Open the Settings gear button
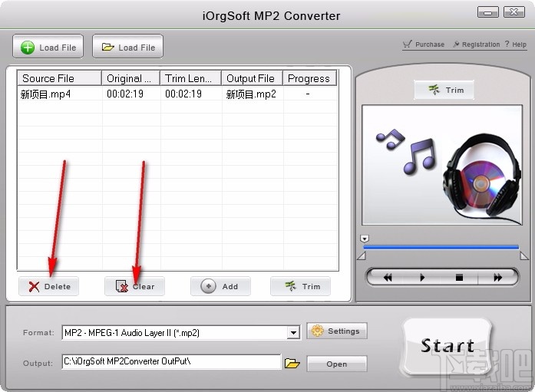 click(x=337, y=331)
